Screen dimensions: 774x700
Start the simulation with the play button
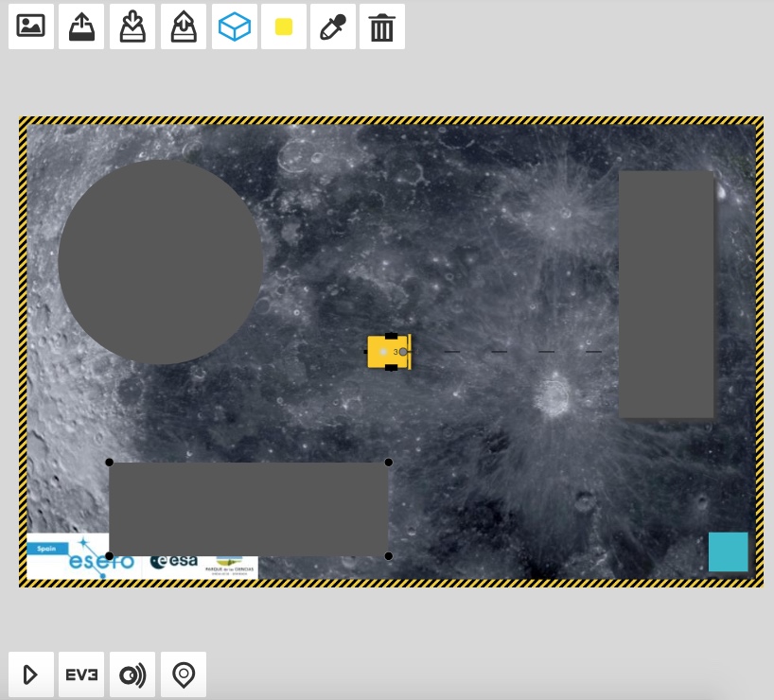pyautogui.click(x=31, y=674)
